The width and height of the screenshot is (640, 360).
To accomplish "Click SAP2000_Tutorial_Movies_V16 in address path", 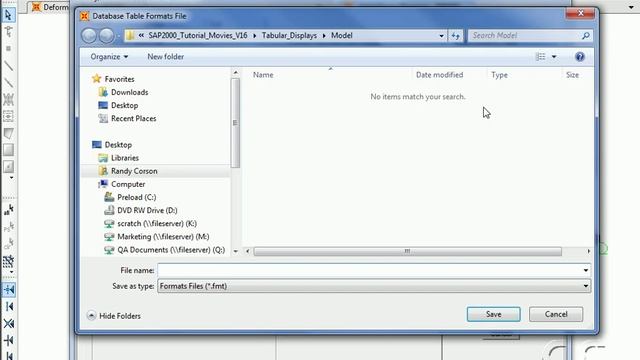I will [198, 36].
